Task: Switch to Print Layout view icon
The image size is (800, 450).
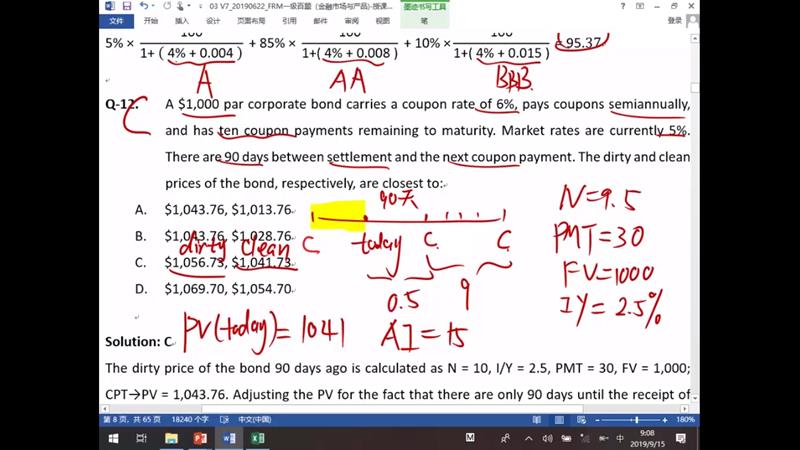Action: [559, 419]
